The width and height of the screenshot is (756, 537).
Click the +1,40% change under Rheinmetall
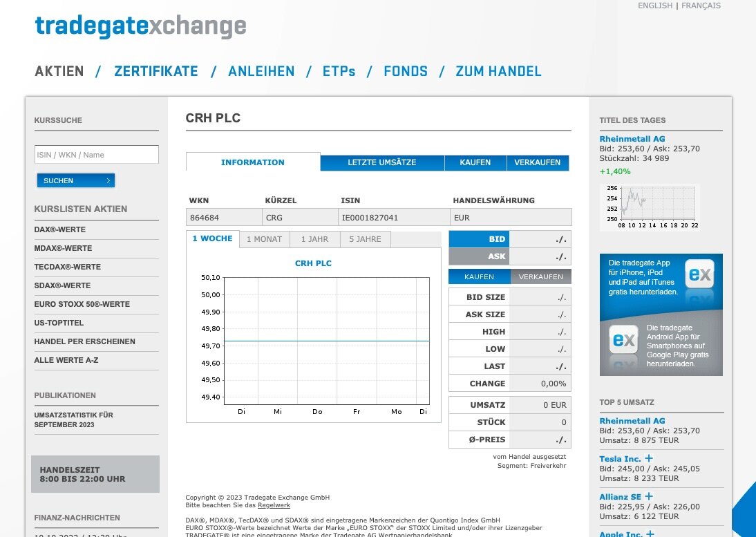tap(615, 171)
